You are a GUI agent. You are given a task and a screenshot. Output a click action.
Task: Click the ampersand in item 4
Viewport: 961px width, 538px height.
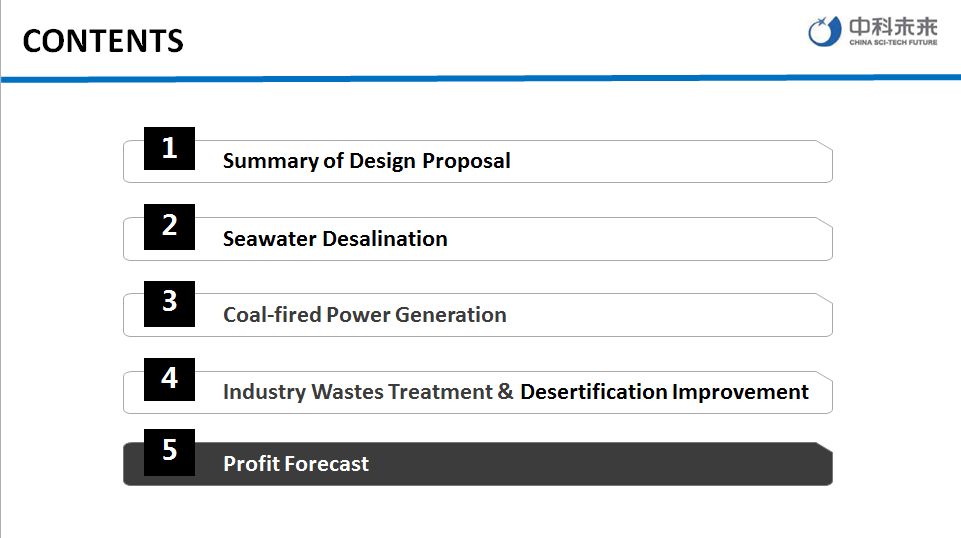pyautogui.click(x=506, y=392)
